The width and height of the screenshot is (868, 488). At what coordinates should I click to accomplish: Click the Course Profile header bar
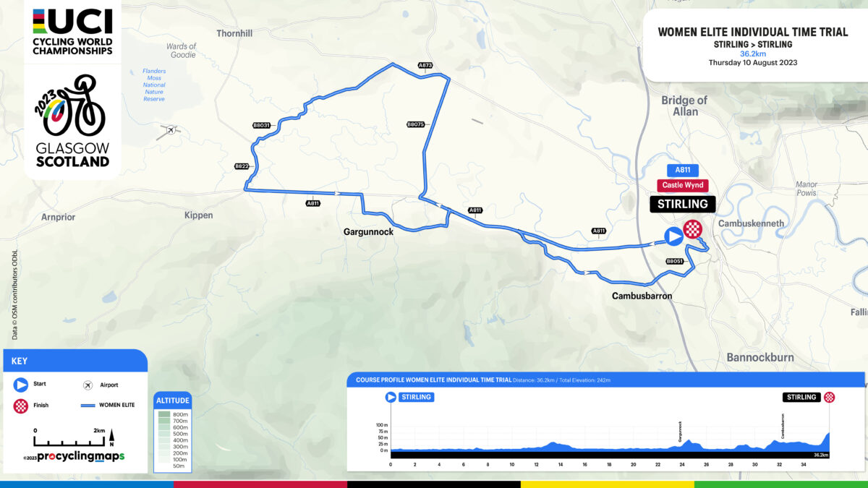tap(606, 380)
